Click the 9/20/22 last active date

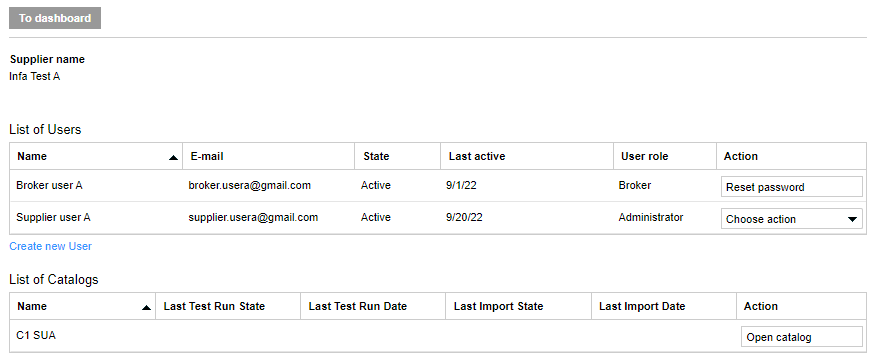(464, 217)
